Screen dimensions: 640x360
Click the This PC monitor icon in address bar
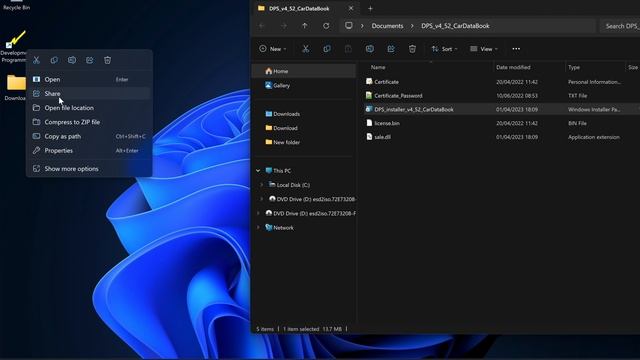[x=349, y=26]
